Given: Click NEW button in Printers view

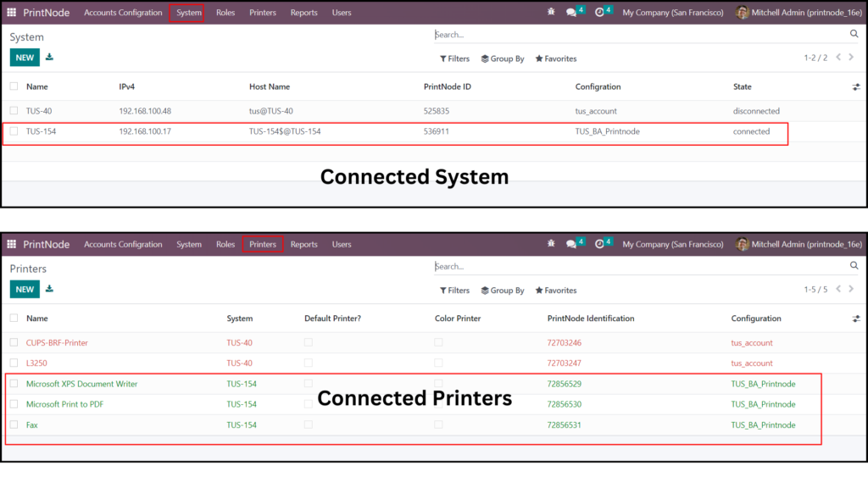Looking at the screenshot, I should (x=25, y=290).
